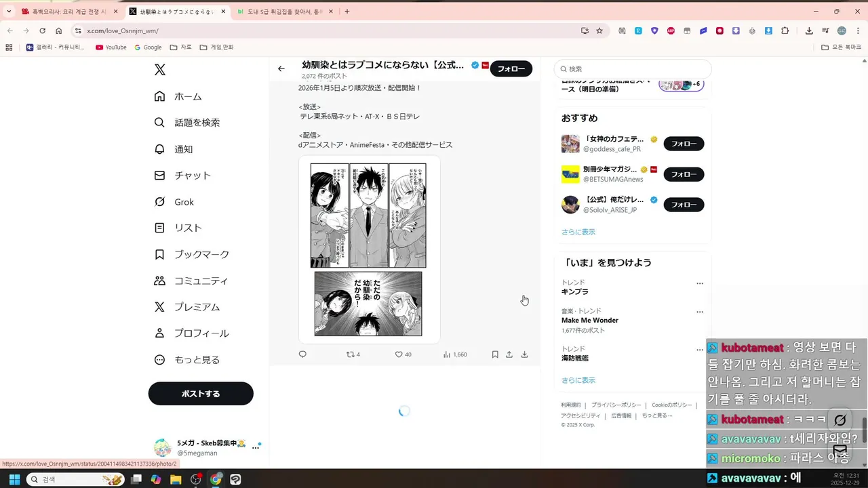
Task: Click the repost icon with count 4
Action: pos(353,354)
